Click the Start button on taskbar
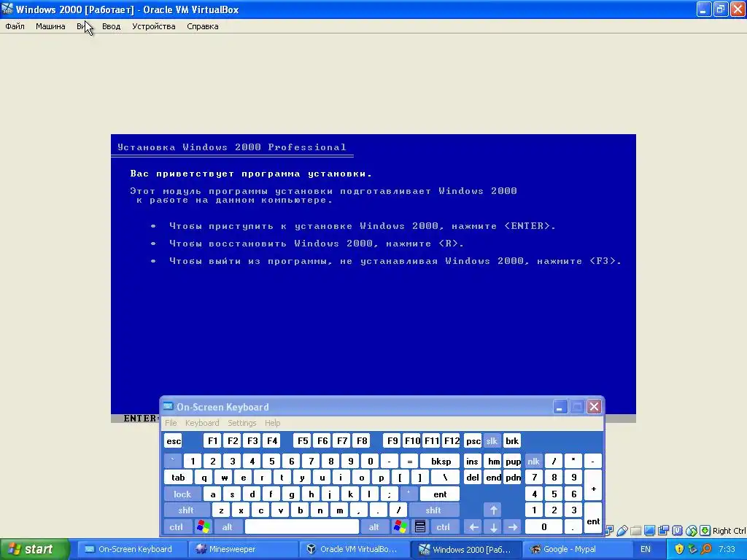747x560 pixels. [35, 549]
